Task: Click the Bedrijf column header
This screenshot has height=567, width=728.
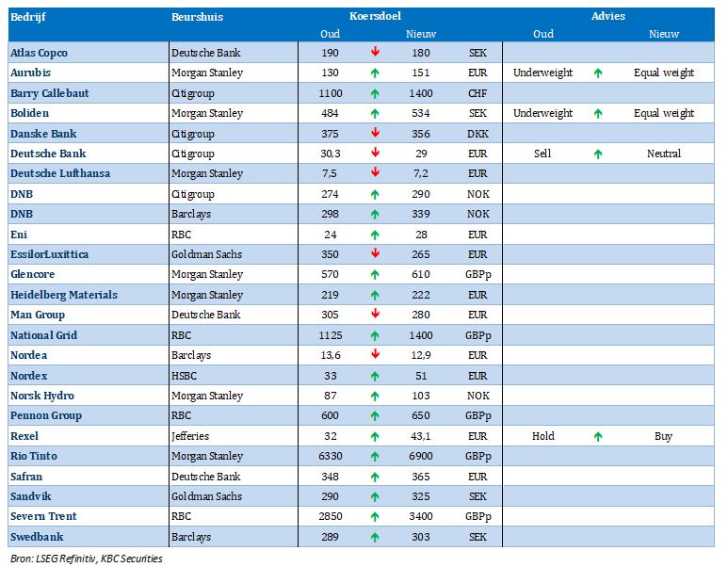Action: click(27, 17)
